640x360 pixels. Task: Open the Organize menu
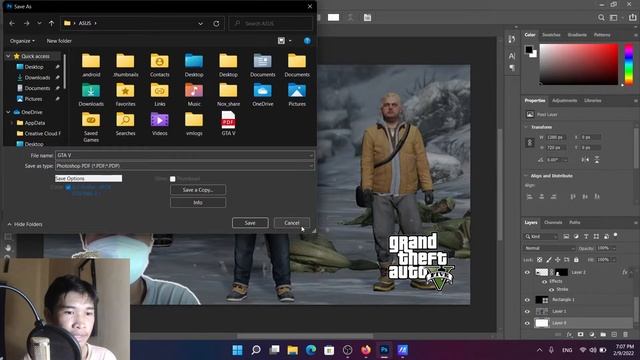tap(22, 41)
